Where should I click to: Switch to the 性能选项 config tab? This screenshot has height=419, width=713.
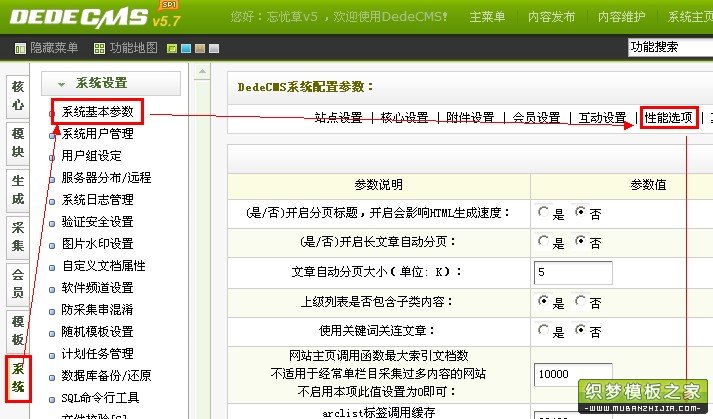[668, 118]
